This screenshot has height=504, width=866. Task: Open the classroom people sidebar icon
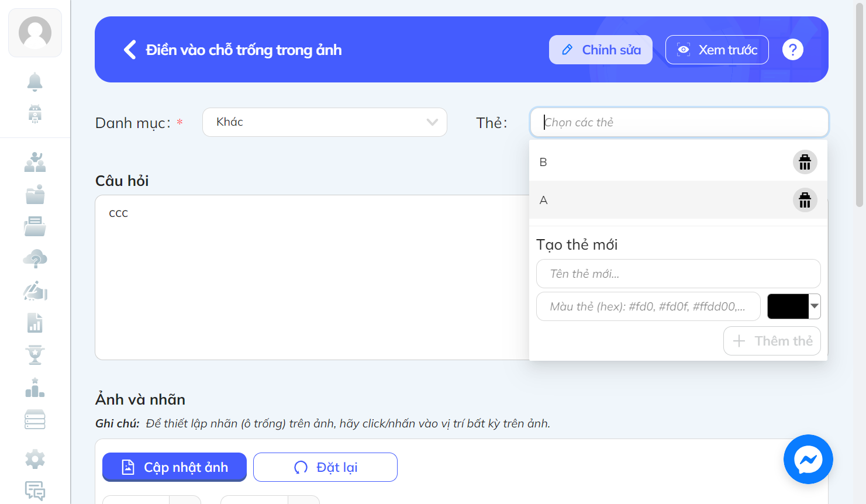coord(35,162)
